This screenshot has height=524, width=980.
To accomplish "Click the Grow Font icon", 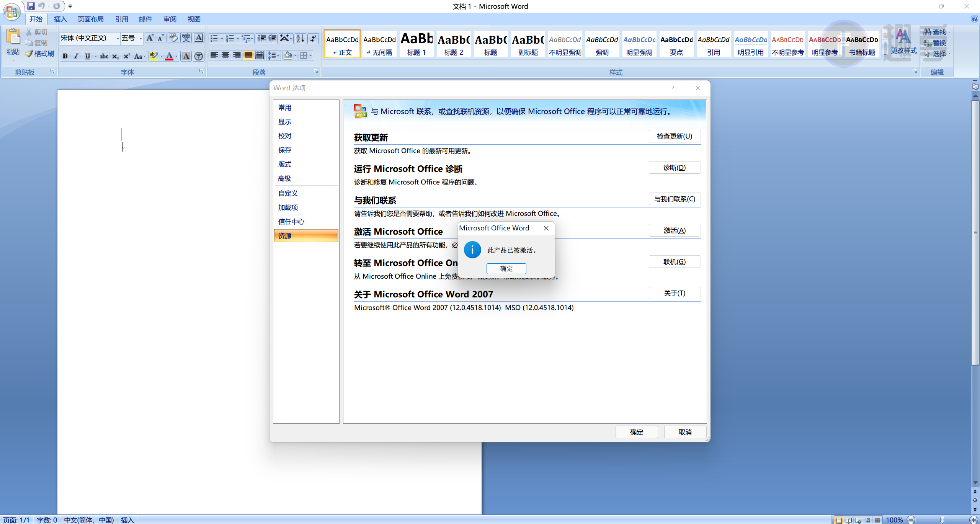I will pos(150,38).
